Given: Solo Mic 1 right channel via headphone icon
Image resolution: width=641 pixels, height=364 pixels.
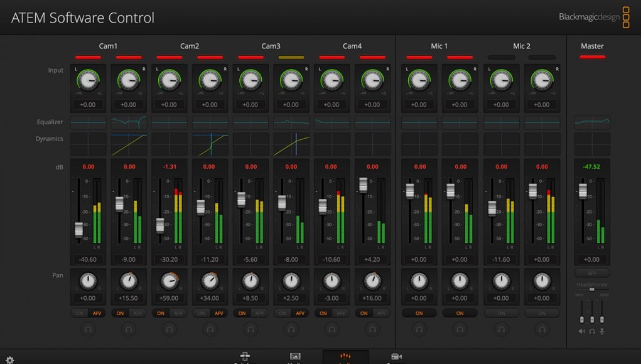Looking at the screenshot, I should pyautogui.click(x=460, y=329).
